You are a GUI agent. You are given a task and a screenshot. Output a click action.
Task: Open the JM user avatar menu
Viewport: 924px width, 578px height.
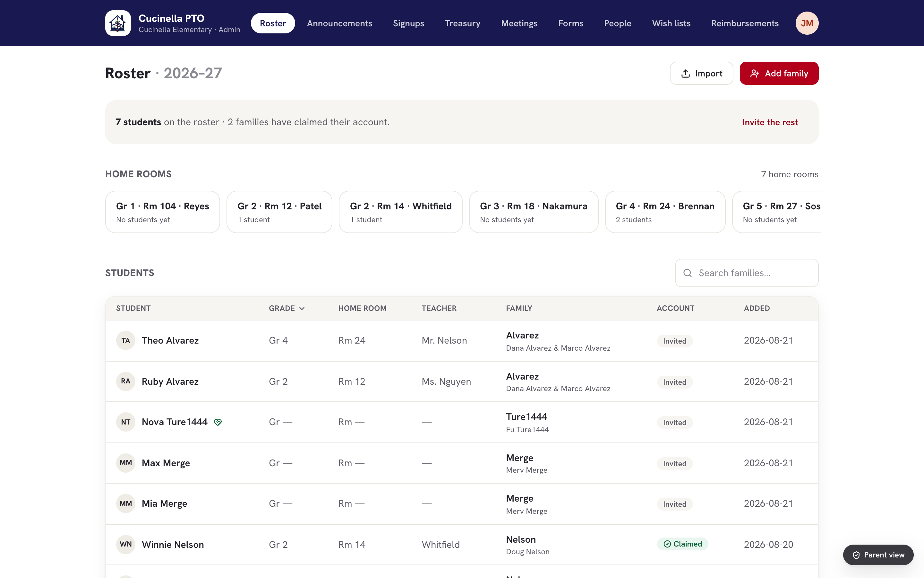click(x=807, y=23)
